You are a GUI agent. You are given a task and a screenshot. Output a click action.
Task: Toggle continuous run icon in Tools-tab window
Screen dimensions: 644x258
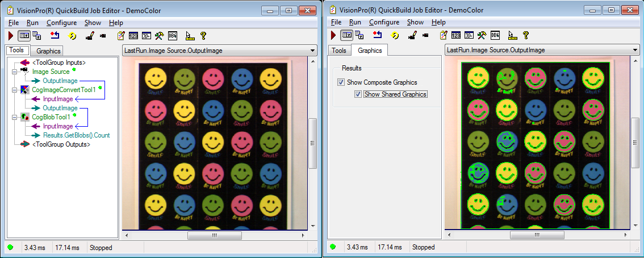pos(24,36)
